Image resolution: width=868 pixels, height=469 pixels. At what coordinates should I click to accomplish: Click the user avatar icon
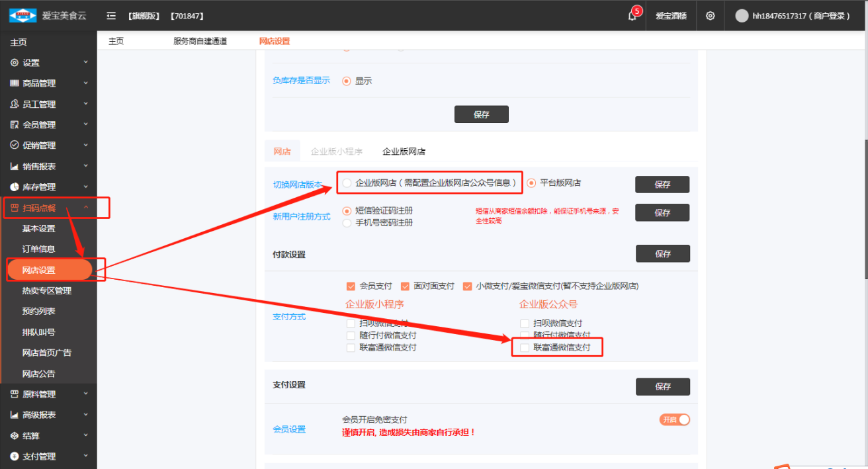(x=742, y=16)
